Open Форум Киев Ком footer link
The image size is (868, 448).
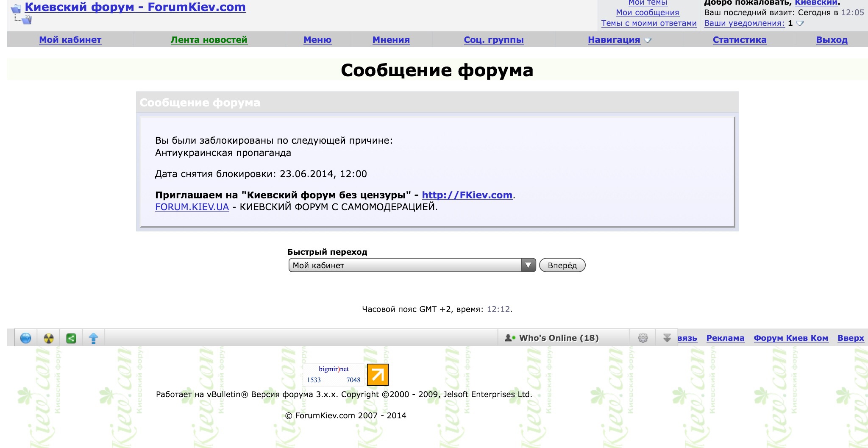point(791,338)
